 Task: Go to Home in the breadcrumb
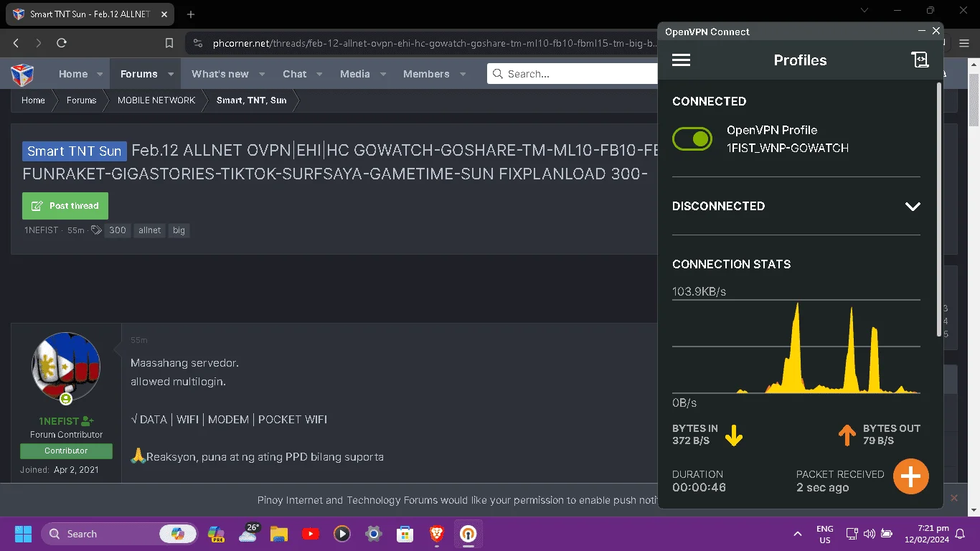pos(33,100)
